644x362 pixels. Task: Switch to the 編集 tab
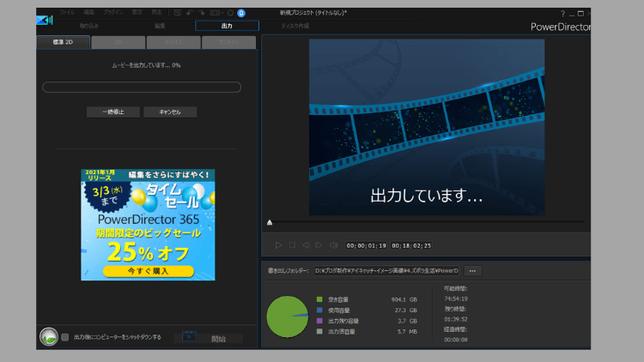pos(159,26)
